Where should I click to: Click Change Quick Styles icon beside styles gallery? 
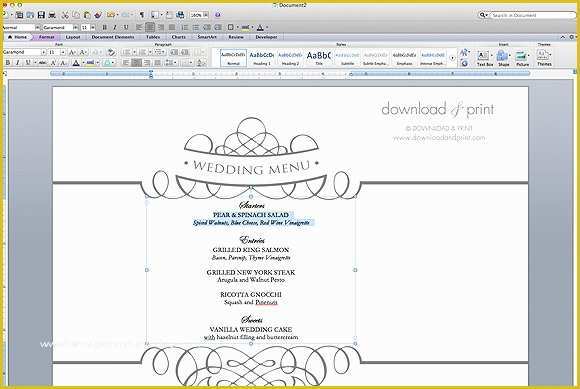[464, 53]
